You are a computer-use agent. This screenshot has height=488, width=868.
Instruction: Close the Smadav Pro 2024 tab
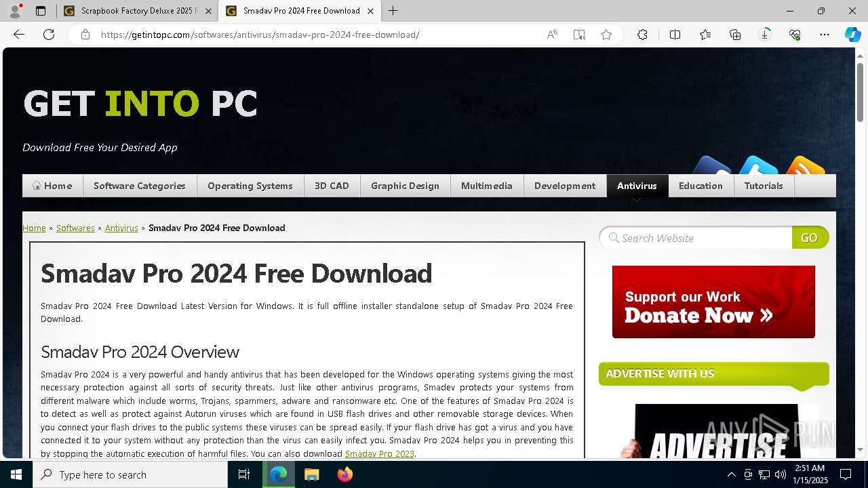pos(371,11)
